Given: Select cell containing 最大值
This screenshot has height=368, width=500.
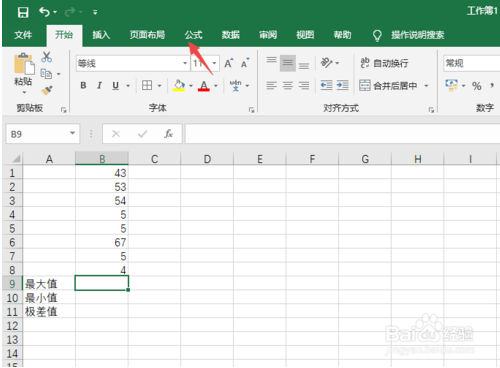Looking at the screenshot, I should pyautogui.click(x=49, y=284).
